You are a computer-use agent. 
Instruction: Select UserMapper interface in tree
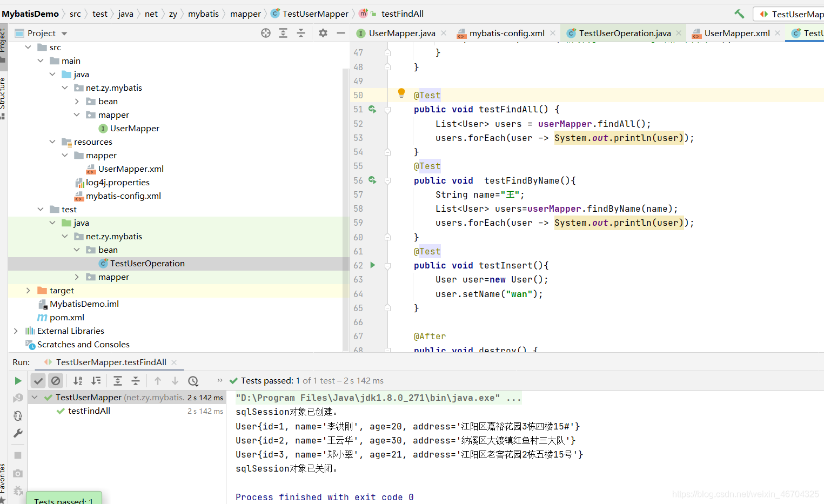pyautogui.click(x=135, y=128)
